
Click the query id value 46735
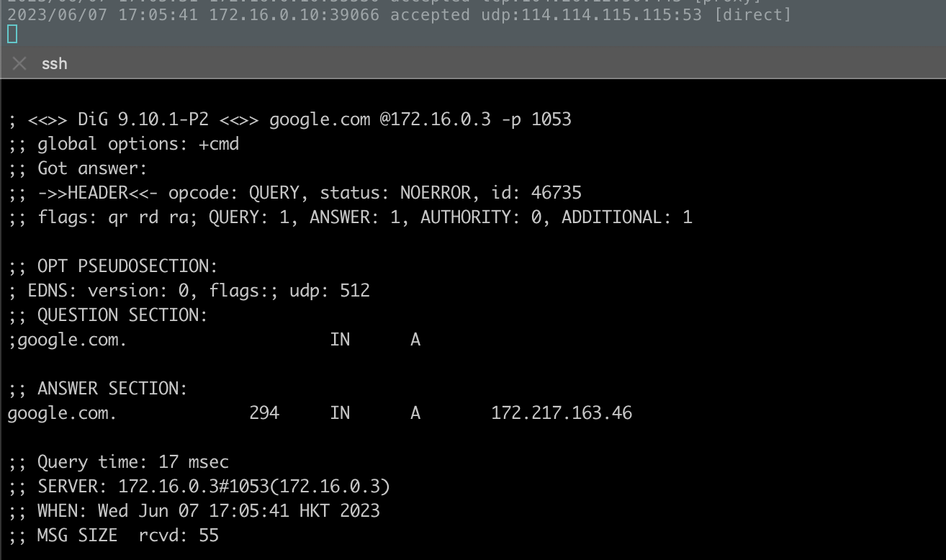pyautogui.click(x=558, y=192)
